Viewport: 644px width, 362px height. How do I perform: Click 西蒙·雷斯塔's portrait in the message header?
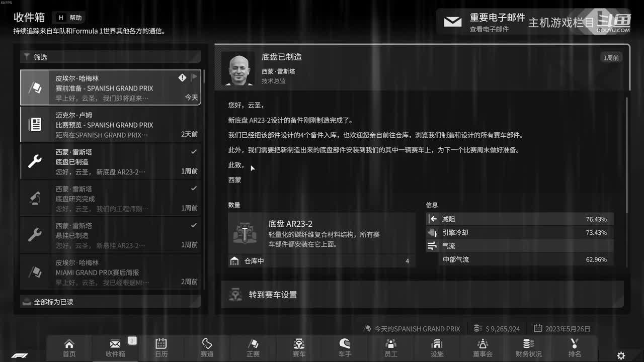(238, 68)
